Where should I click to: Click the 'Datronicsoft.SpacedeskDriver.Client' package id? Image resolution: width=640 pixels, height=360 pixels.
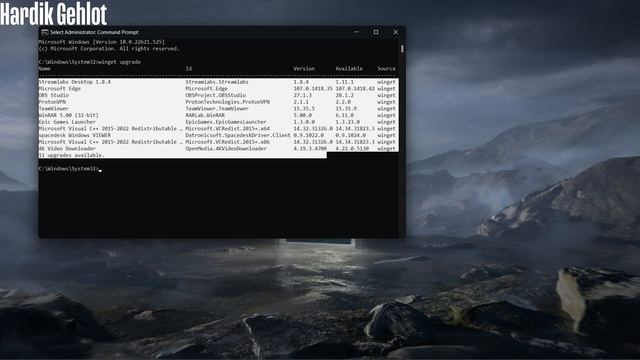coord(238,135)
